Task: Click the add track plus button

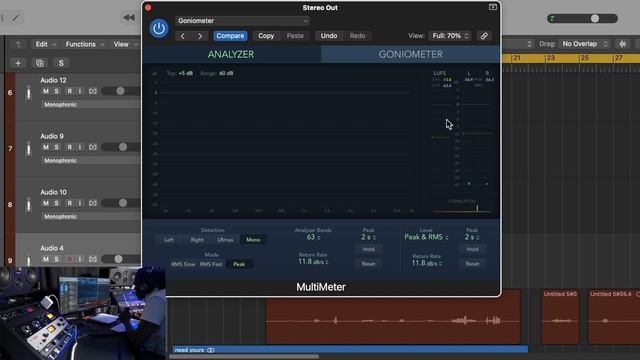Action: click(x=18, y=63)
